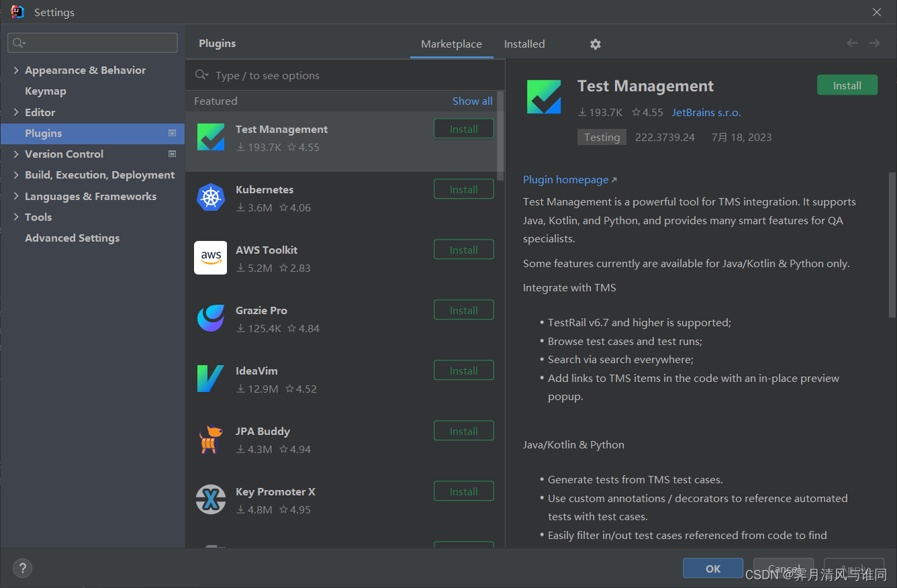Install the AWS Toolkit plugin
Image resolution: width=897 pixels, height=588 pixels.
click(x=464, y=250)
